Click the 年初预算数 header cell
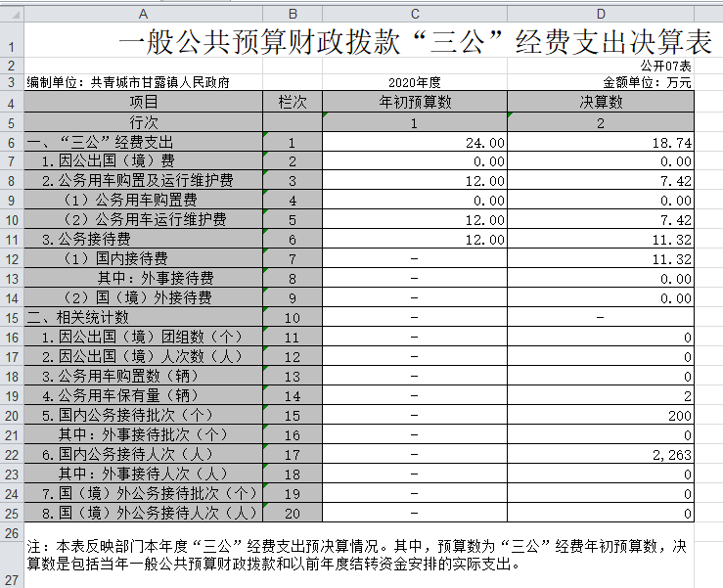 click(414, 103)
